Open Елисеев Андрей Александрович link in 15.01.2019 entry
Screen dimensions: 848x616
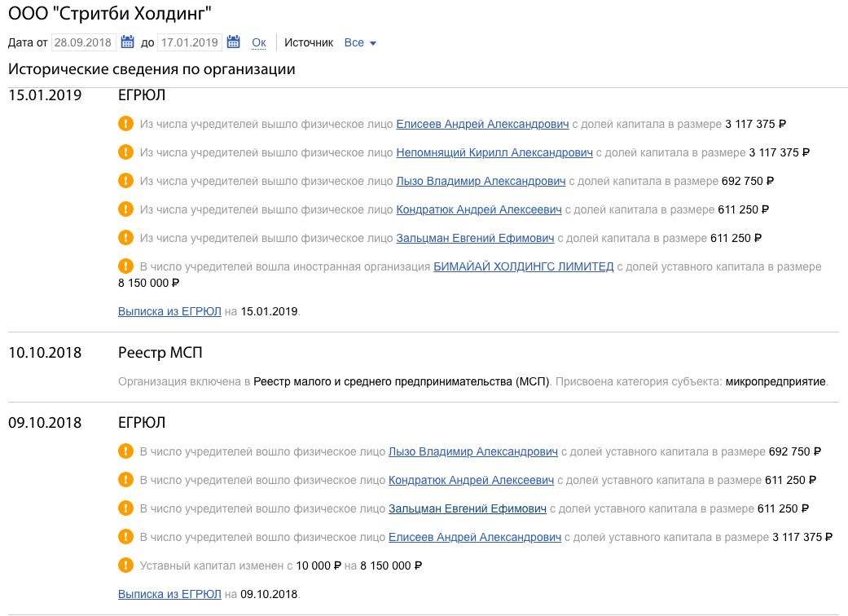[482, 124]
